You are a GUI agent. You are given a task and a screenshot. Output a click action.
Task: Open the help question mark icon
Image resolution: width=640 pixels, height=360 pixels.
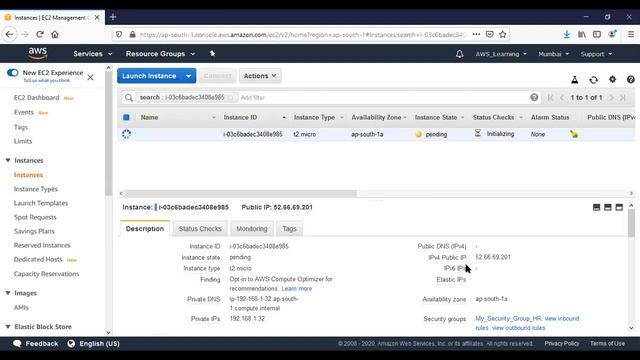(631, 79)
